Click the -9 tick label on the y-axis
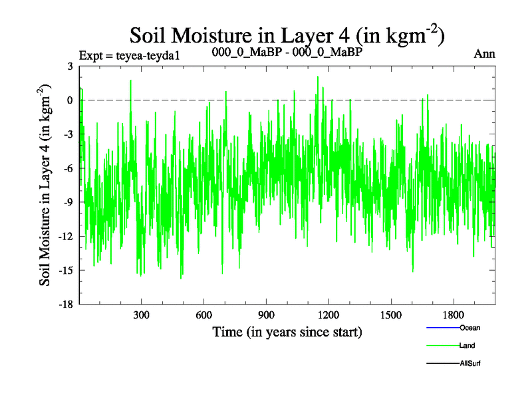The width and height of the screenshot is (532, 399). [x=67, y=202]
